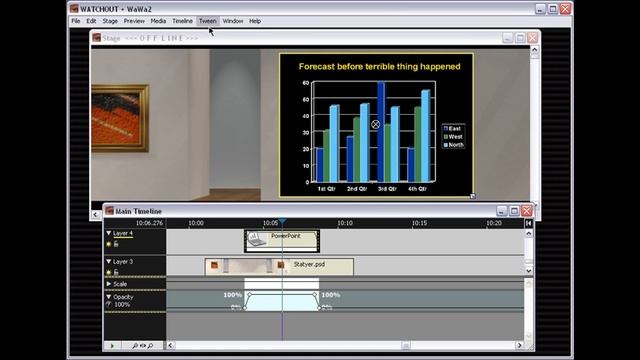Click the Opacity 100% value text
640x360 pixels.
coord(122,304)
